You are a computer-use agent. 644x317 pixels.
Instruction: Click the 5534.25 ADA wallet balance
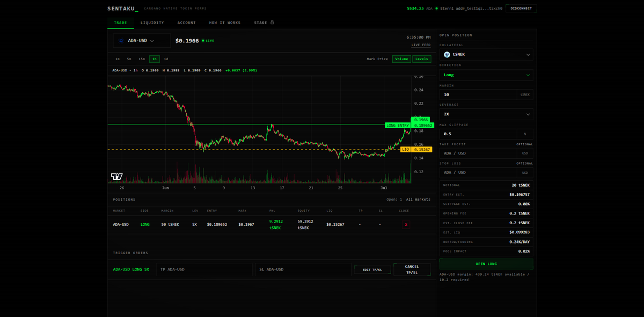[420, 9]
